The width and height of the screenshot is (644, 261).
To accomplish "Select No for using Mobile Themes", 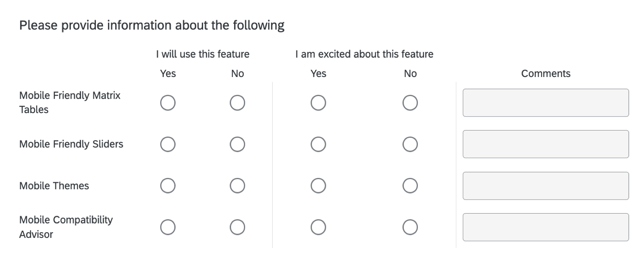I will 237,186.
